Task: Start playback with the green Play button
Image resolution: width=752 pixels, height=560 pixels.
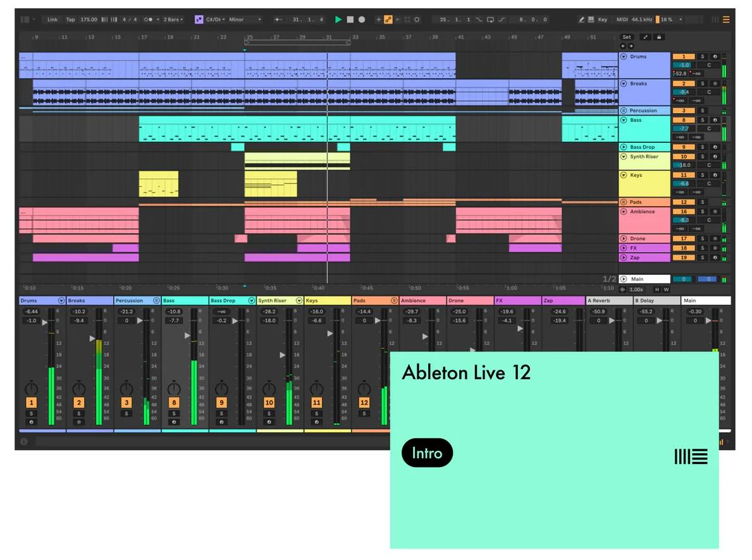Action: [338, 20]
